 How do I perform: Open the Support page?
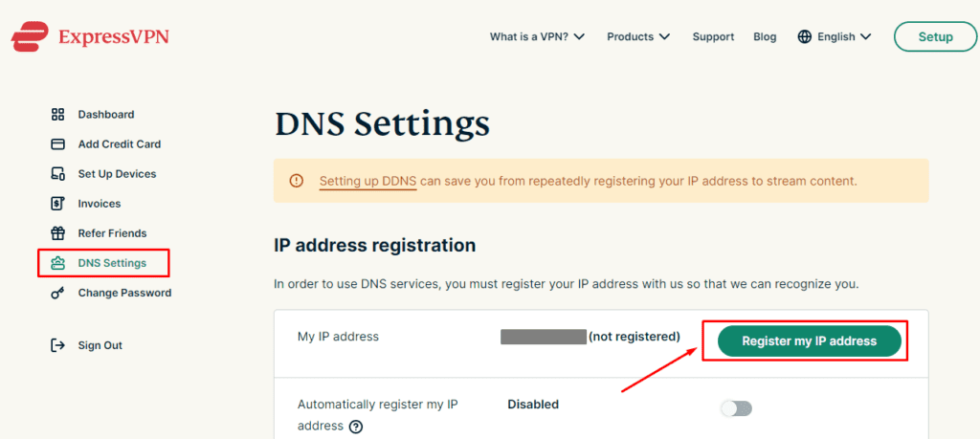(x=713, y=37)
